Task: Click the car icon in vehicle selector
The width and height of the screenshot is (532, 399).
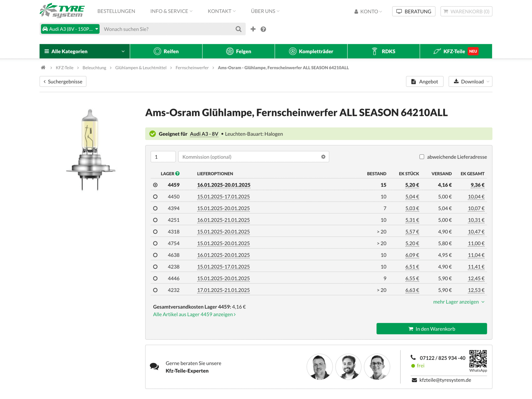Action: click(45, 29)
